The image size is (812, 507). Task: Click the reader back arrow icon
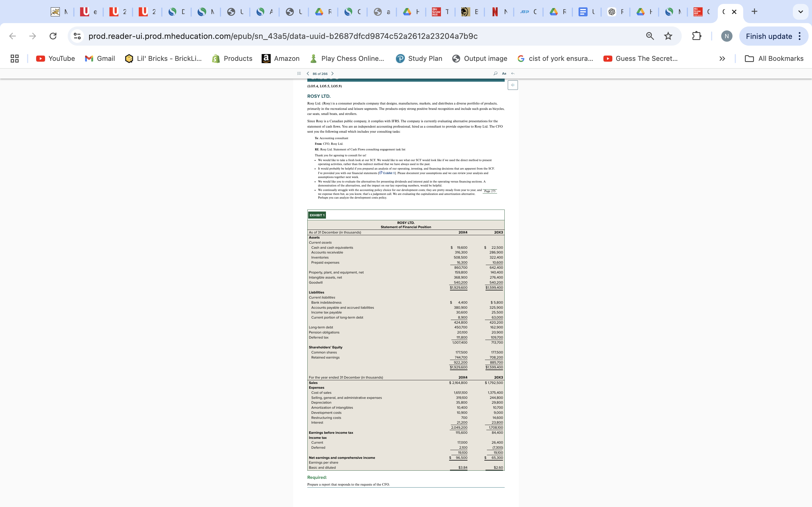click(x=513, y=74)
